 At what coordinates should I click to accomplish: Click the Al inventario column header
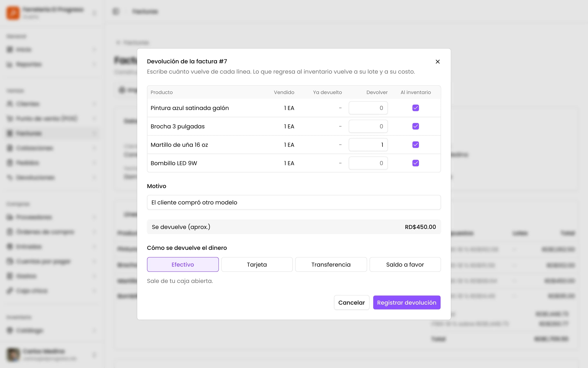coord(415,92)
